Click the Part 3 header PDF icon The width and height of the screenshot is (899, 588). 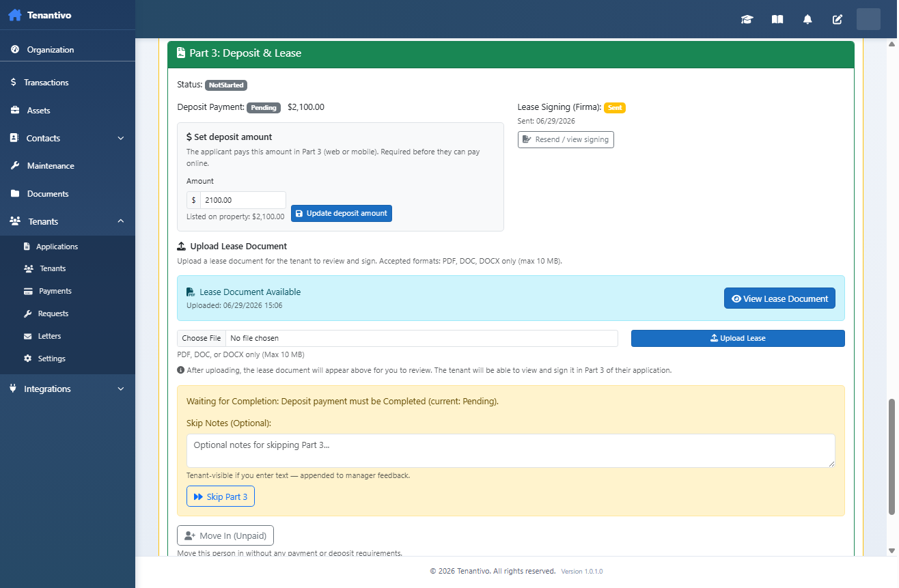181,53
